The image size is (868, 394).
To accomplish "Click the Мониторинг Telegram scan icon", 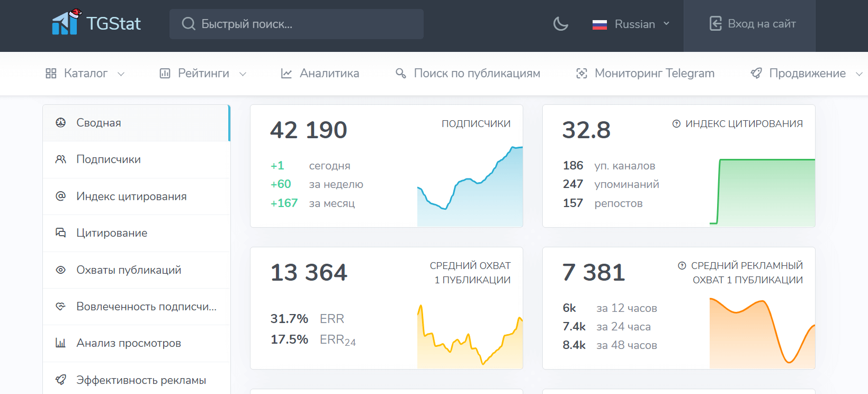I will [x=581, y=74].
